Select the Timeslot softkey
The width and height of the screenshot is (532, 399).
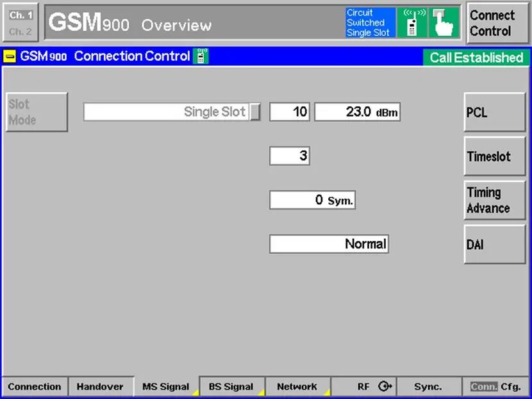[494, 156]
